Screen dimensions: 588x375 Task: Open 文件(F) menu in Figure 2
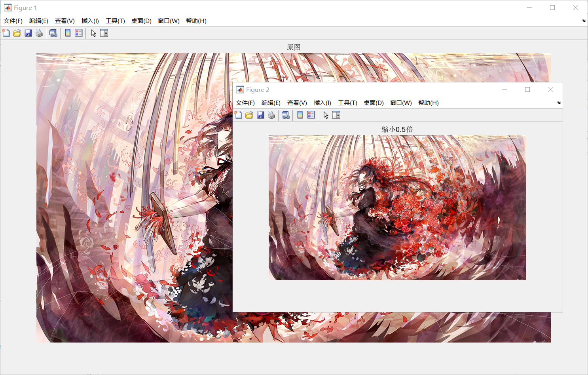coord(245,103)
